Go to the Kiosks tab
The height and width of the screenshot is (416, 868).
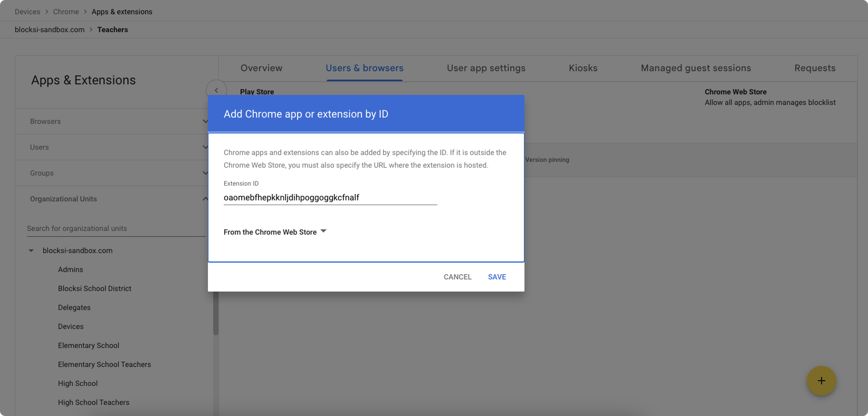click(583, 68)
